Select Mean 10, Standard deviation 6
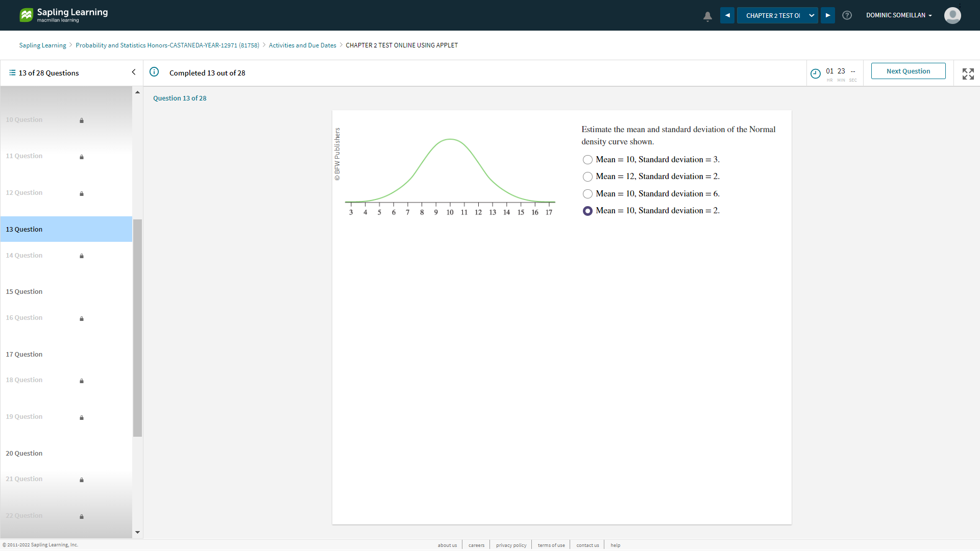The height and width of the screenshot is (551, 980). click(587, 194)
